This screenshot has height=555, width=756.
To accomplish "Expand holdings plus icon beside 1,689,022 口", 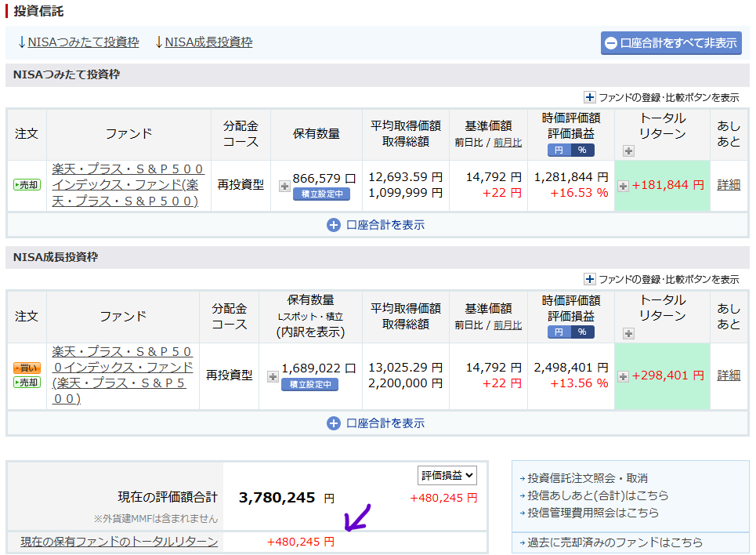I will (273, 376).
